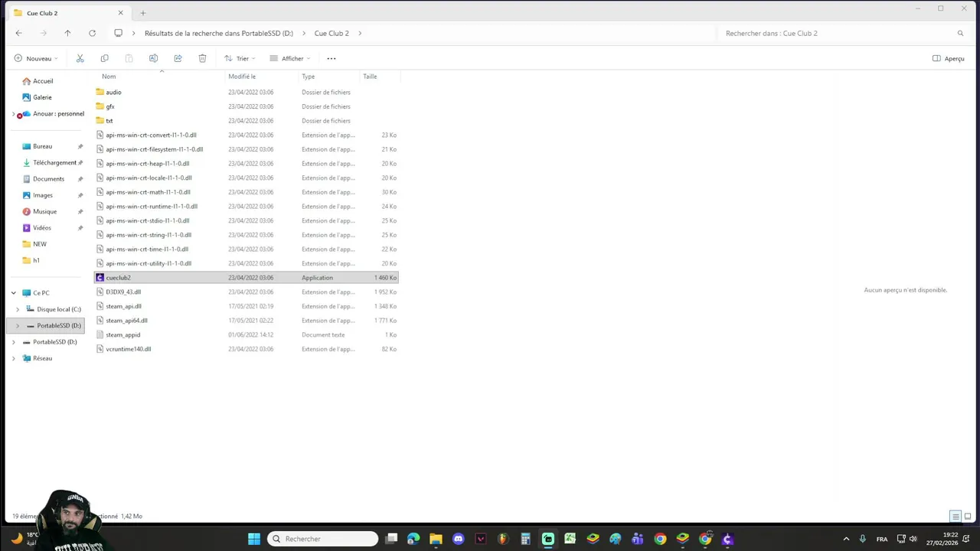Open the Afficher view dropdown
The width and height of the screenshot is (980, 551).
(x=290, y=58)
